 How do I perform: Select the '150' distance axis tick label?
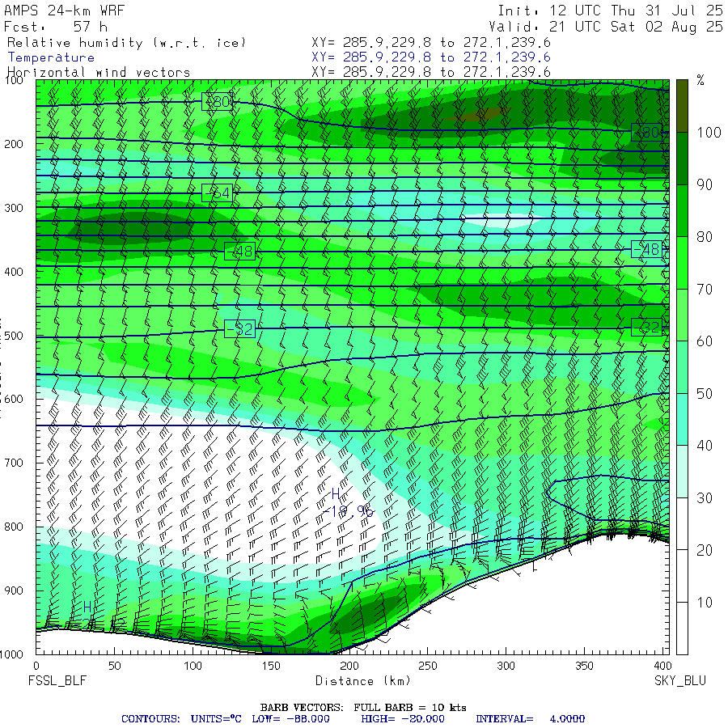coord(271,666)
